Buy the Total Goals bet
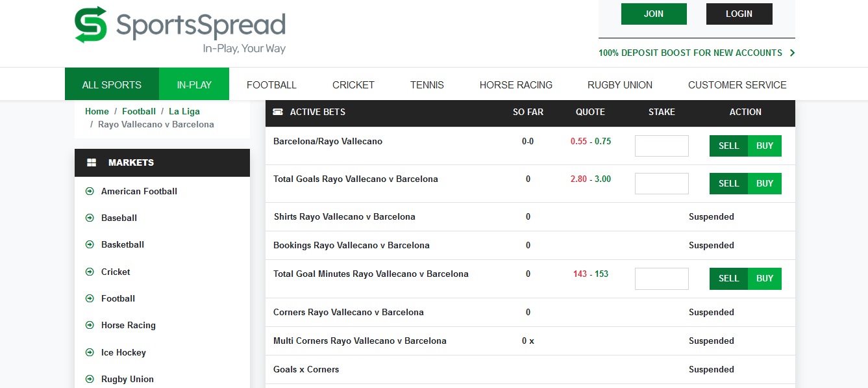The width and height of the screenshot is (868, 388). coord(765,183)
